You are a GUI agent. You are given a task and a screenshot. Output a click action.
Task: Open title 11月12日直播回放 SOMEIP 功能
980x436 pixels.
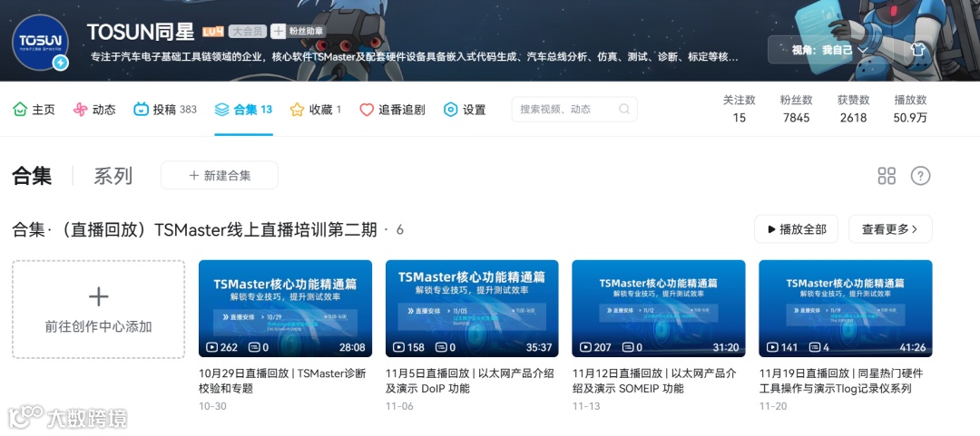click(655, 381)
